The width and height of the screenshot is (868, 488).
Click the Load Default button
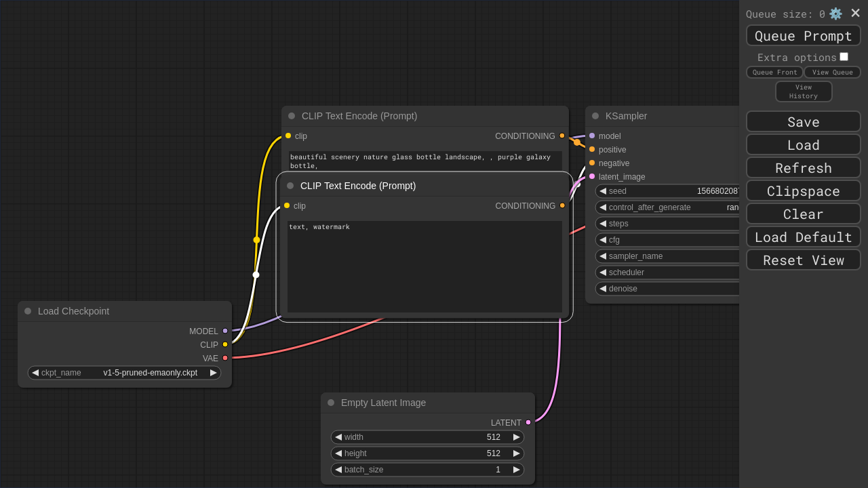click(x=803, y=237)
